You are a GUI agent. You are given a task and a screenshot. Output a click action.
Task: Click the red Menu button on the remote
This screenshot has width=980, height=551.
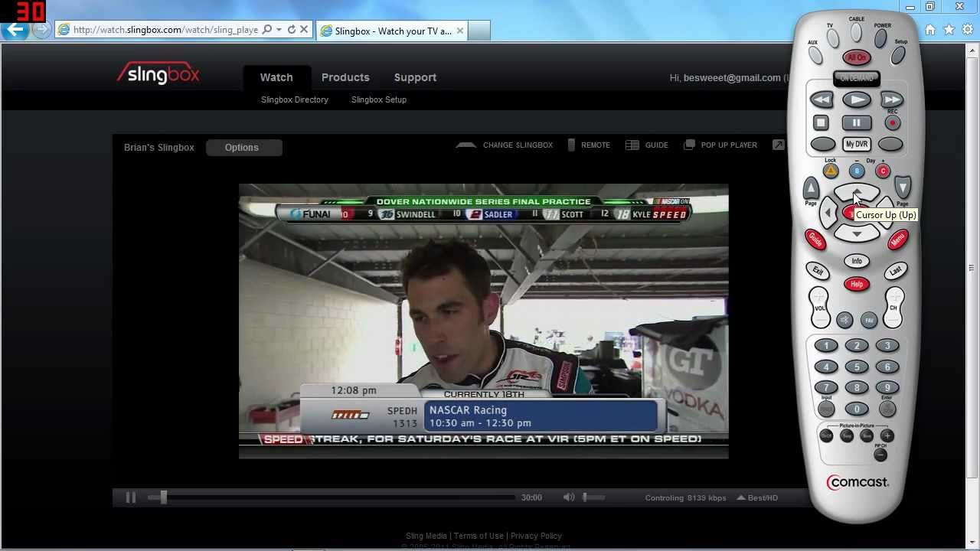897,240
